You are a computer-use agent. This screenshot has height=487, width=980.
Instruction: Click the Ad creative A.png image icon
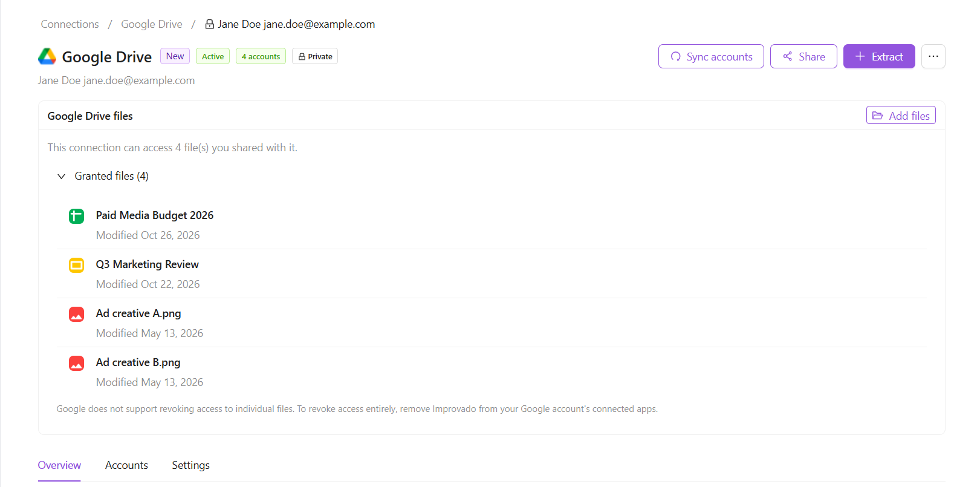76,314
